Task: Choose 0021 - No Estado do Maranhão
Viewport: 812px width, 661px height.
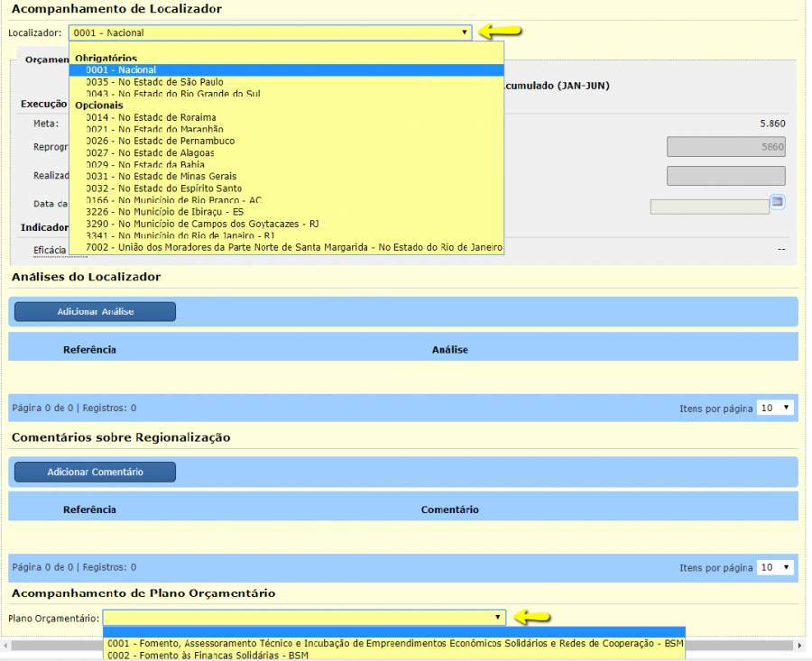Action: 286,129
